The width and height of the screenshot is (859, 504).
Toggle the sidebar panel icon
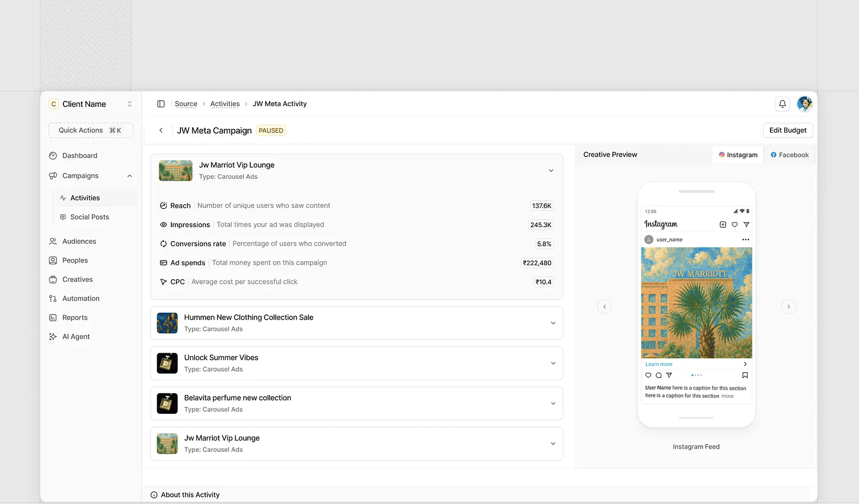(161, 104)
